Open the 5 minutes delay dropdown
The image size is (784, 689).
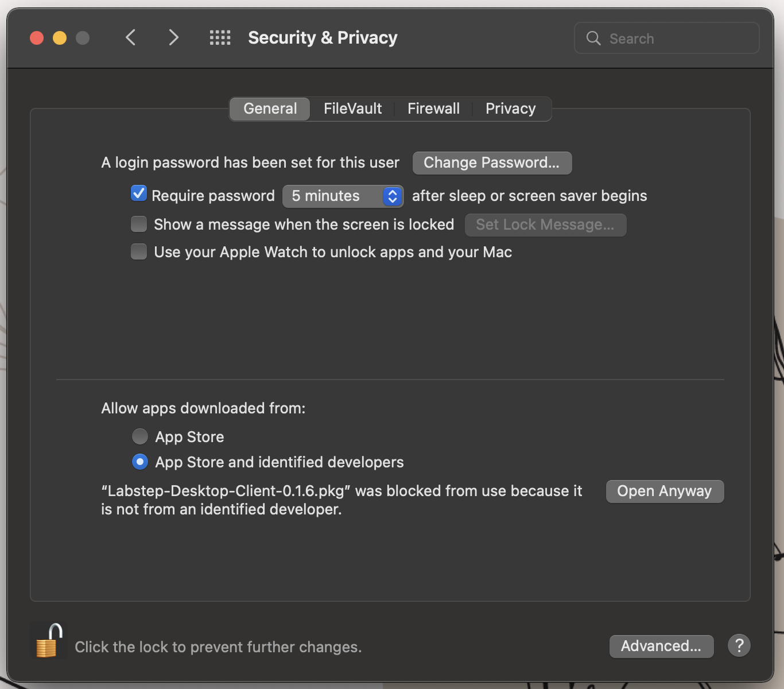click(x=343, y=196)
